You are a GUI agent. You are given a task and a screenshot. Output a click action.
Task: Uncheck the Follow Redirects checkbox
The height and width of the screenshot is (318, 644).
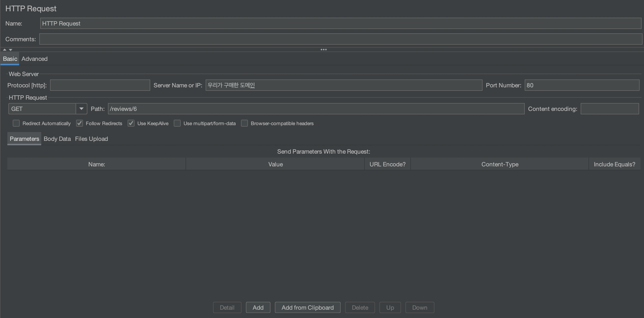(x=80, y=123)
